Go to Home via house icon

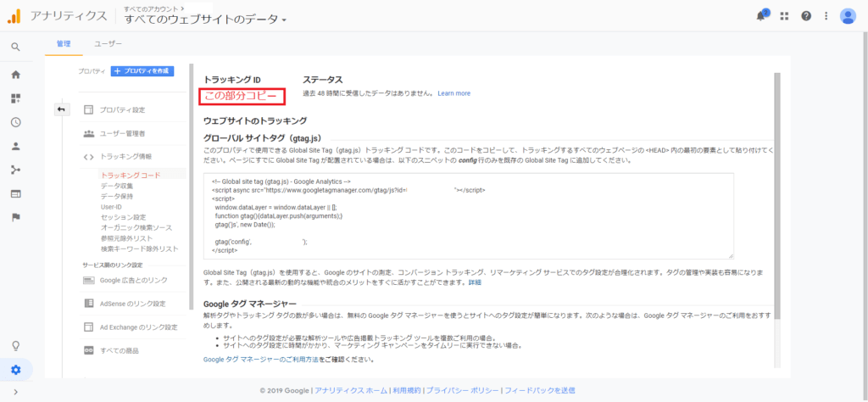click(x=15, y=74)
